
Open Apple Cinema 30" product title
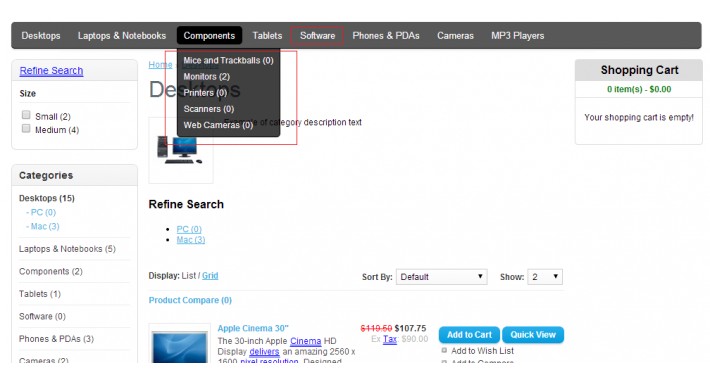coord(253,328)
